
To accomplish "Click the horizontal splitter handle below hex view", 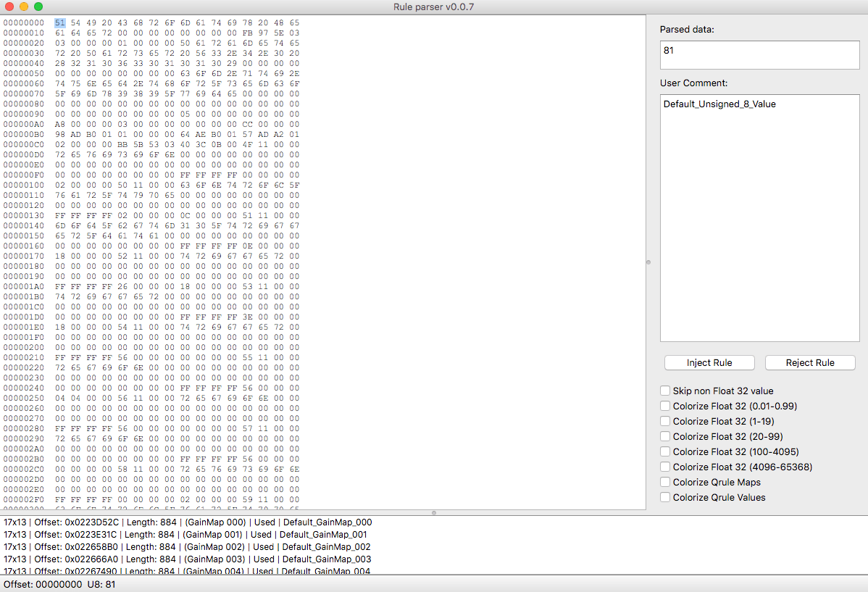I will click(x=434, y=513).
